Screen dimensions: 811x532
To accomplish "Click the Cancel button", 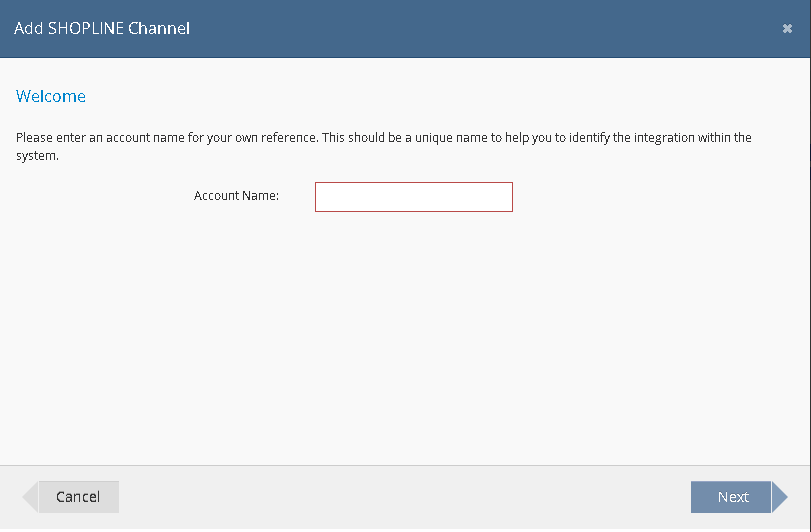I will point(71,497).
